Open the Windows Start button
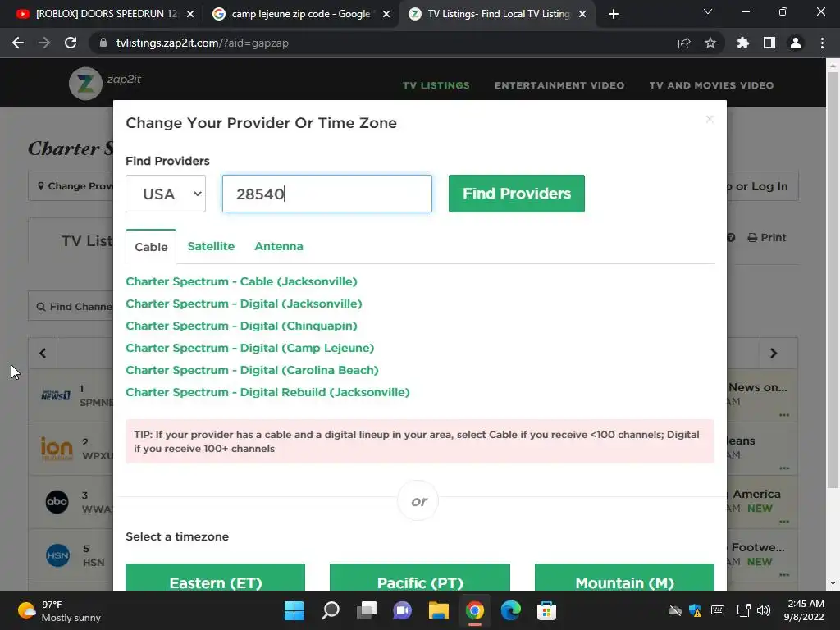Screen dimensions: 840x630 [x=294, y=610]
